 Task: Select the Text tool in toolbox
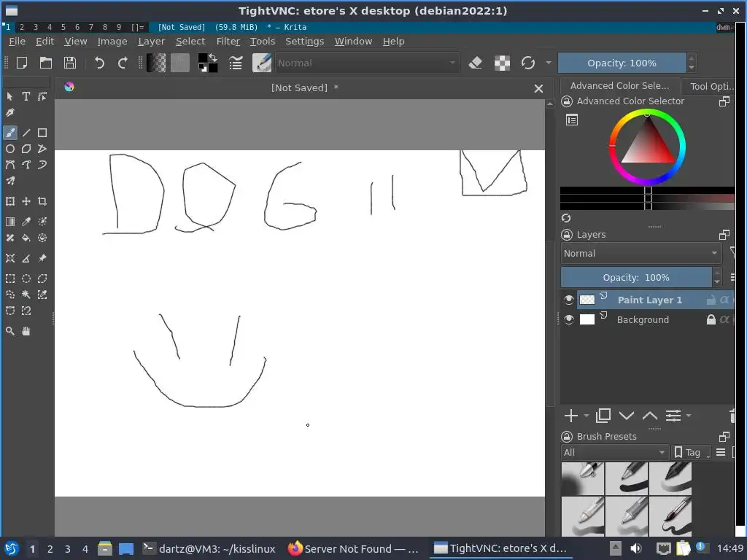pyautogui.click(x=26, y=97)
